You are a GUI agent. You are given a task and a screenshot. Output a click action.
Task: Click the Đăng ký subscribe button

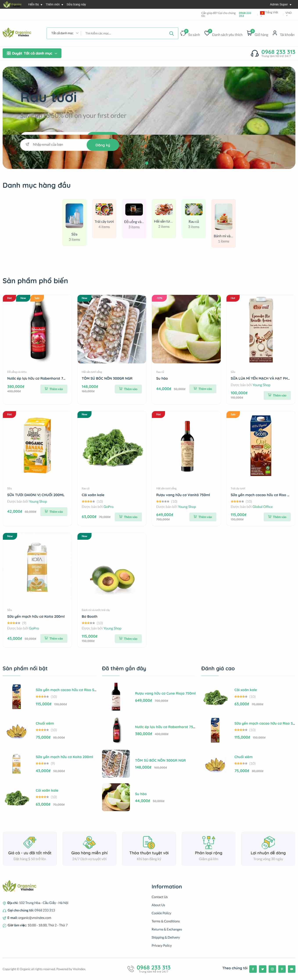pyautogui.click(x=102, y=145)
